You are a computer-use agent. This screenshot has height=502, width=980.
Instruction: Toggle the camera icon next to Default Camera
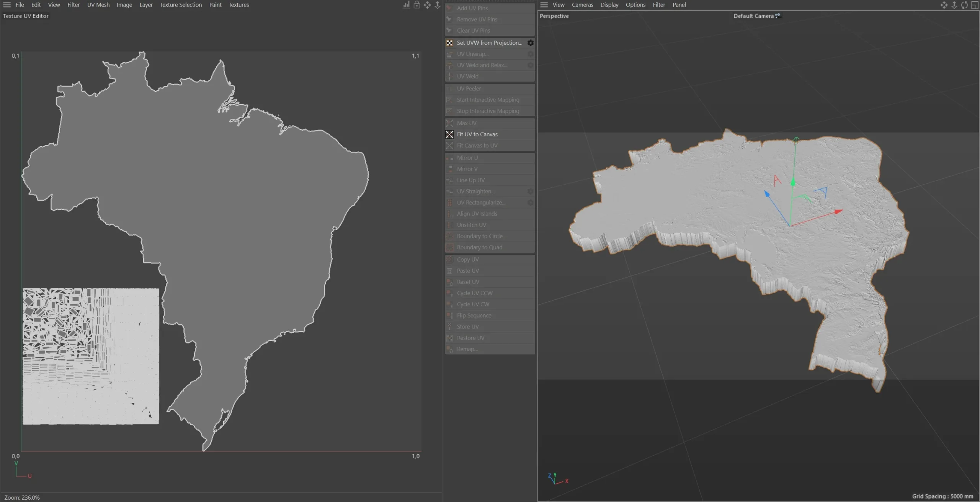tap(778, 16)
